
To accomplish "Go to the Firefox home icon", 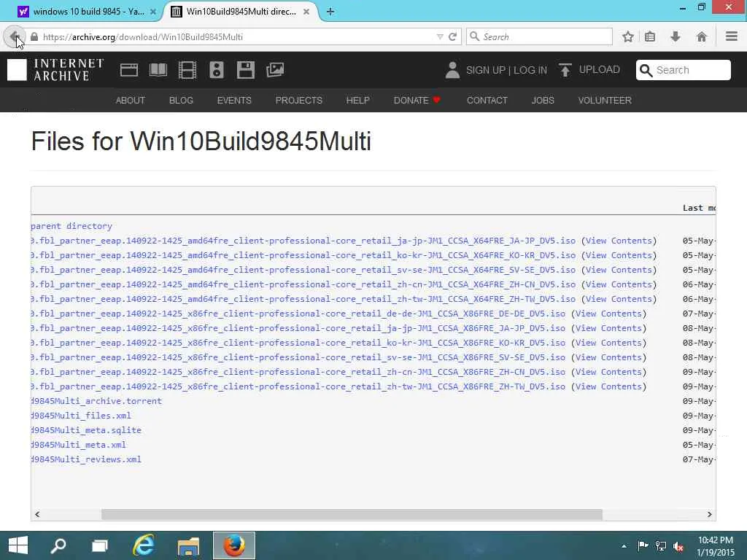I will (x=701, y=36).
